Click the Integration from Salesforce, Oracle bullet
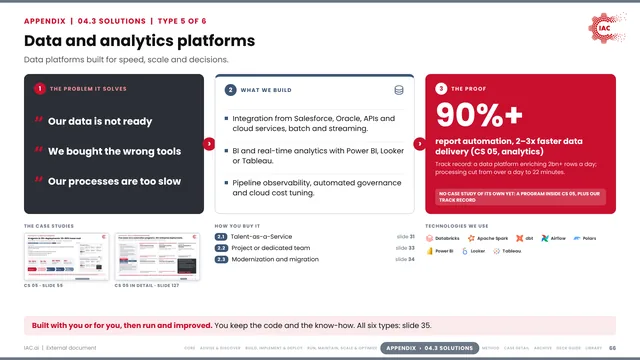640x360 pixels. 313,124
